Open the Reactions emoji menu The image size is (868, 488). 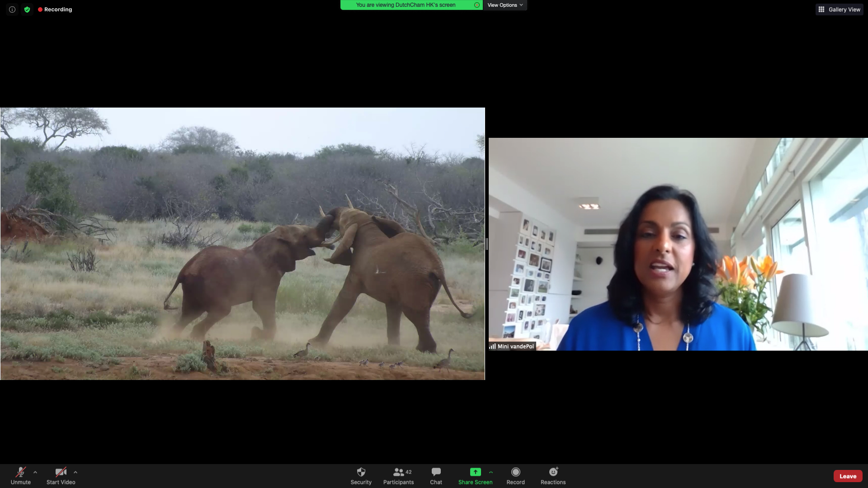553,476
